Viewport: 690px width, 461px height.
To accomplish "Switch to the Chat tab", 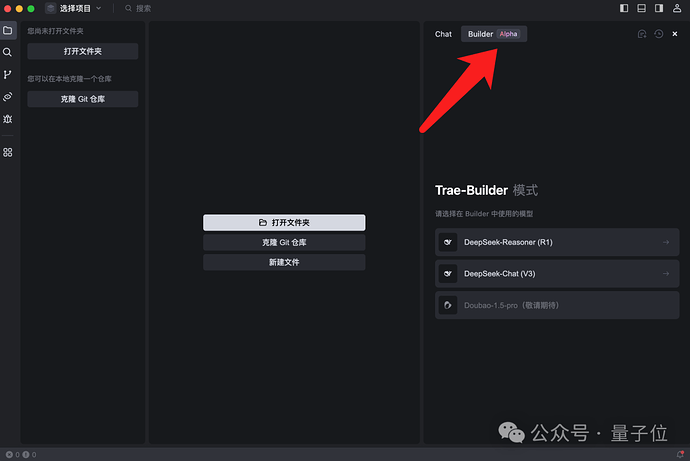I will click(x=443, y=34).
